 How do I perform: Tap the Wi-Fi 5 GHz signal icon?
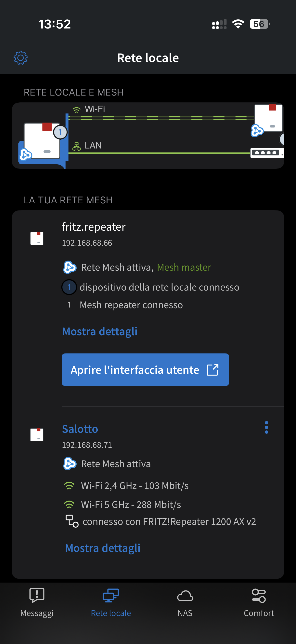pos(69,504)
